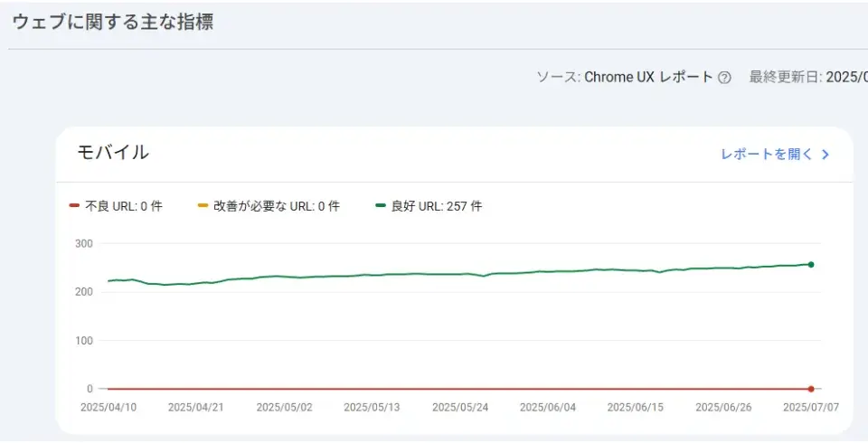Click the ソース: Chrome UX レポート text
Image resolution: width=868 pixels, height=443 pixels.
click(x=625, y=77)
